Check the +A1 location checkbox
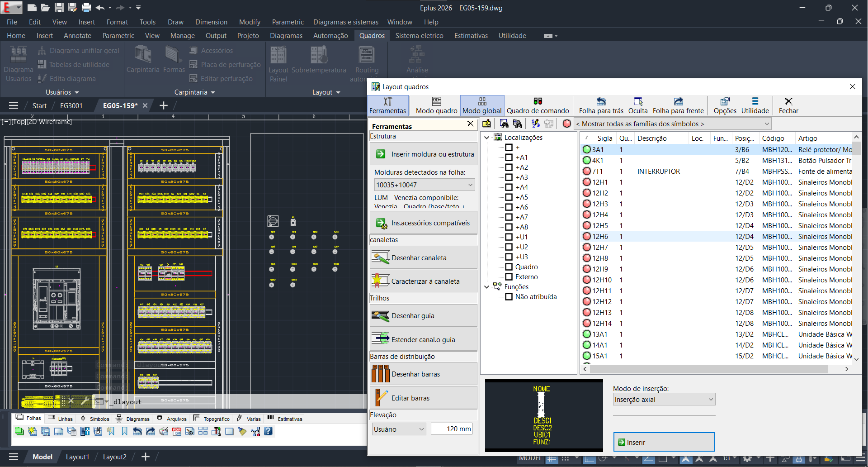Screen dimensions: 868x467 [509, 157]
